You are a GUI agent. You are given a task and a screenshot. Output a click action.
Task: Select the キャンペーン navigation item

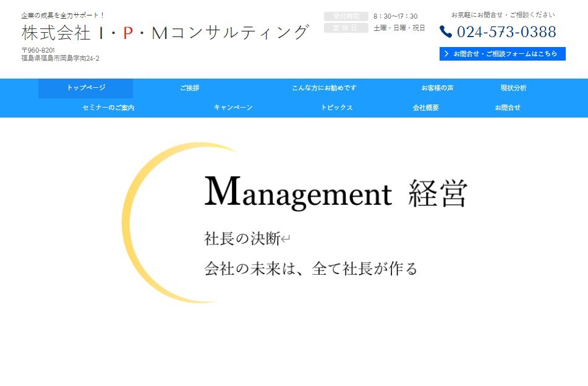pyautogui.click(x=233, y=108)
